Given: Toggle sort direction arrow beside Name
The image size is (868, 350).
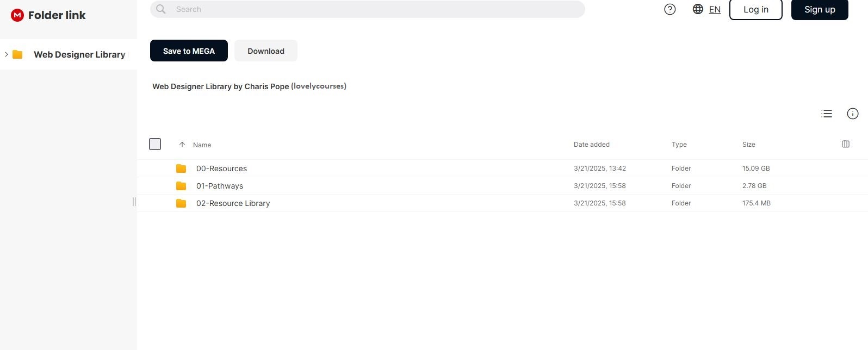Looking at the screenshot, I should (182, 145).
